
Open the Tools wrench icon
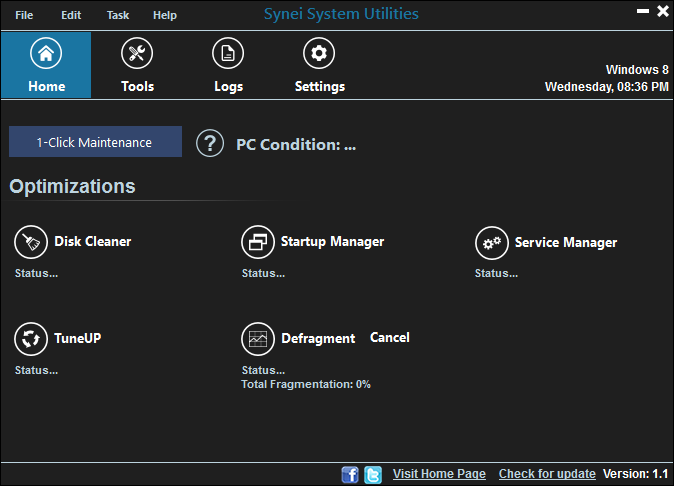137,53
